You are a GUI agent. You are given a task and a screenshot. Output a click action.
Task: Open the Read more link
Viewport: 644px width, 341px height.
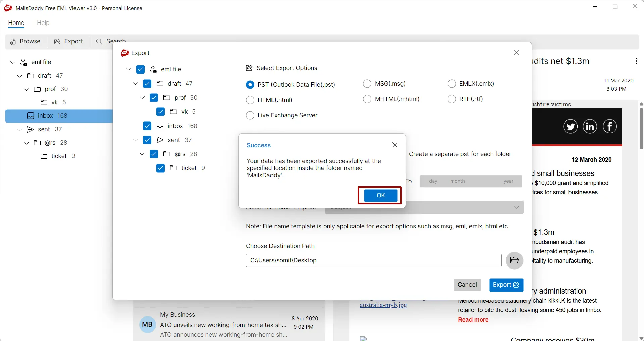tap(473, 320)
